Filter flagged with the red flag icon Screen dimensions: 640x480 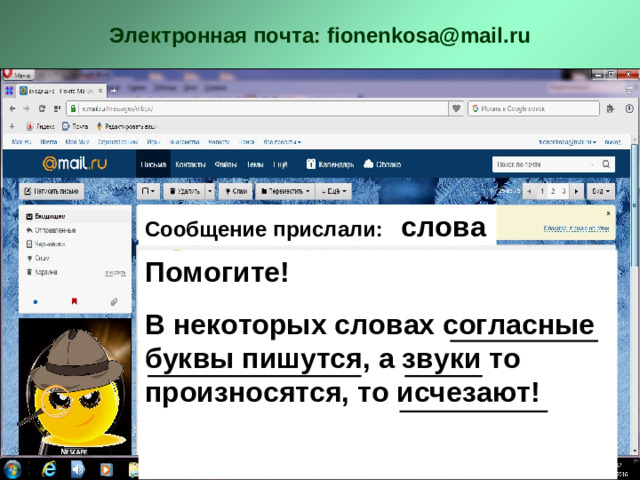[74, 302]
